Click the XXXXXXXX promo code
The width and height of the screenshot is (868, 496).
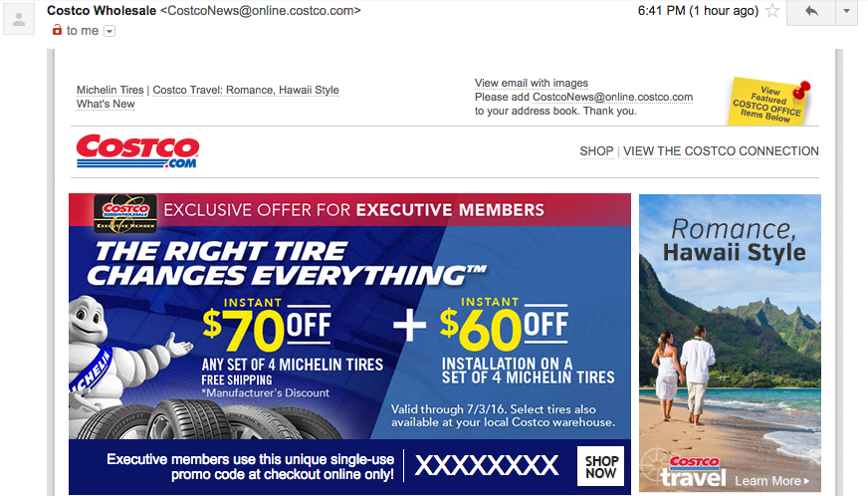(x=487, y=465)
